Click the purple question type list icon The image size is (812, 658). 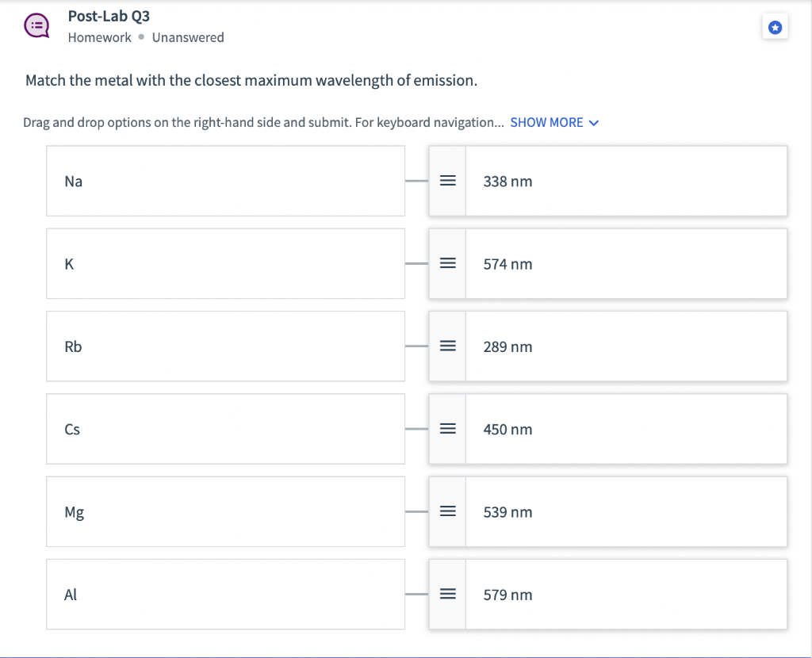[35, 26]
